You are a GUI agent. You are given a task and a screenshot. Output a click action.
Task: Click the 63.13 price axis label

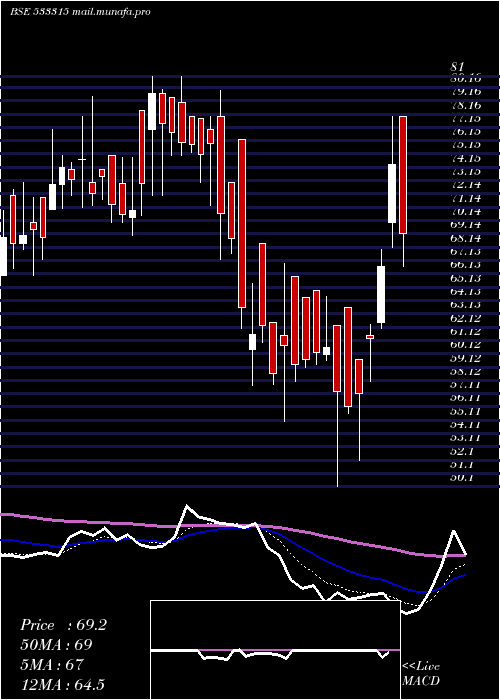466,304
